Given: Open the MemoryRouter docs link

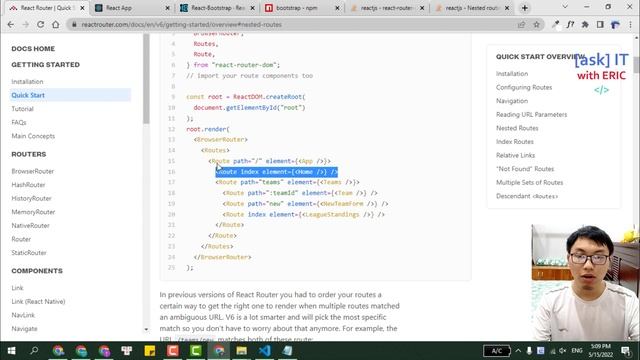Looking at the screenshot, I should 33,212.
